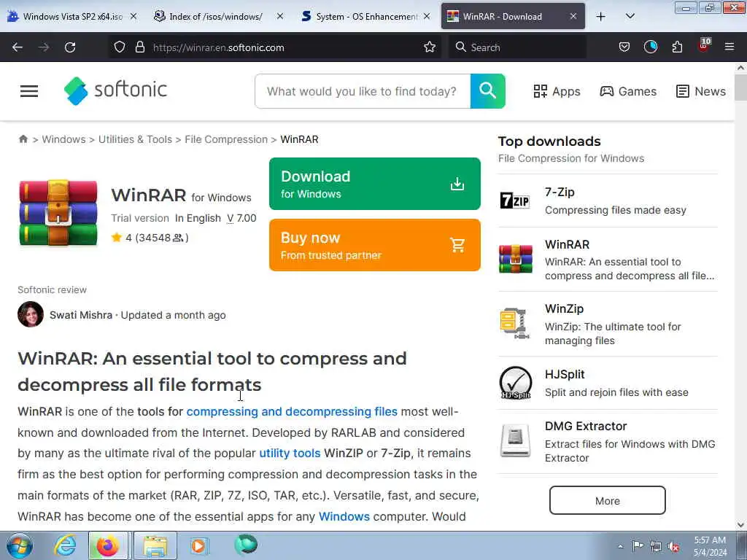Follow the compressing and decompressing files link
Viewport: 747px width, 560px height.
292,411
